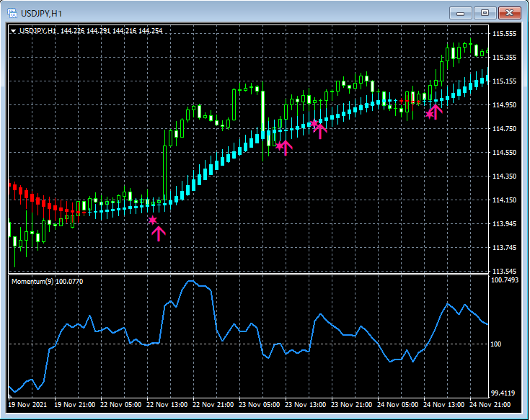Select the leftmost pink star marker

pyautogui.click(x=152, y=220)
